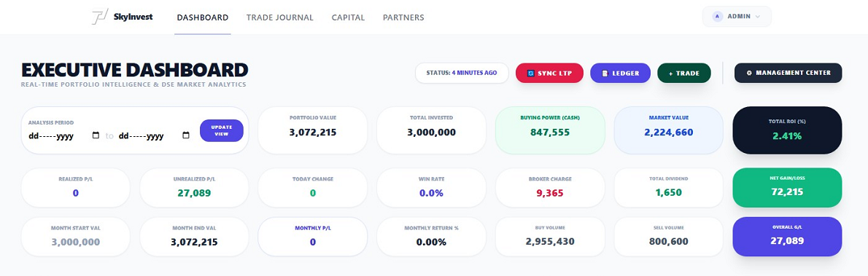Click Month End Val card
Viewport: 868px width, 276px height.
[194, 237]
